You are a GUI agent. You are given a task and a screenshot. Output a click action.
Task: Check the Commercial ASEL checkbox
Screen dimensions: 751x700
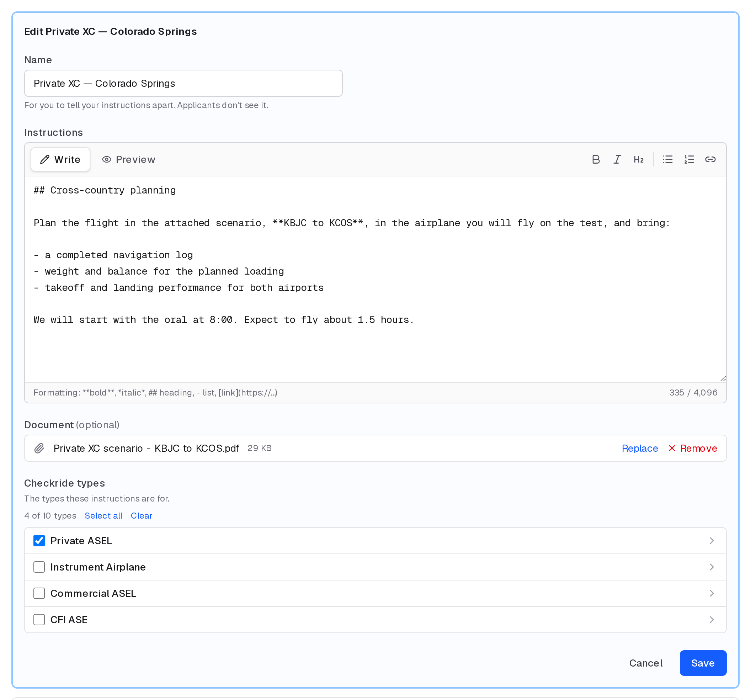[39, 593]
